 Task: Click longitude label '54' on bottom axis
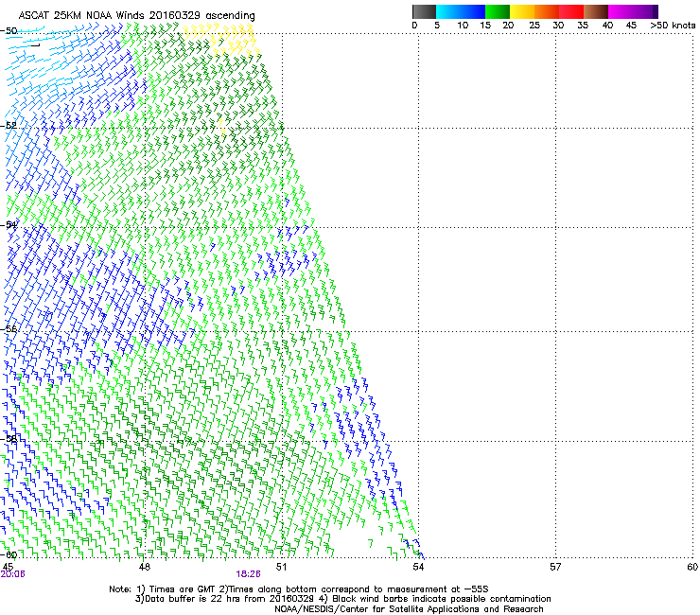click(x=418, y=567)
